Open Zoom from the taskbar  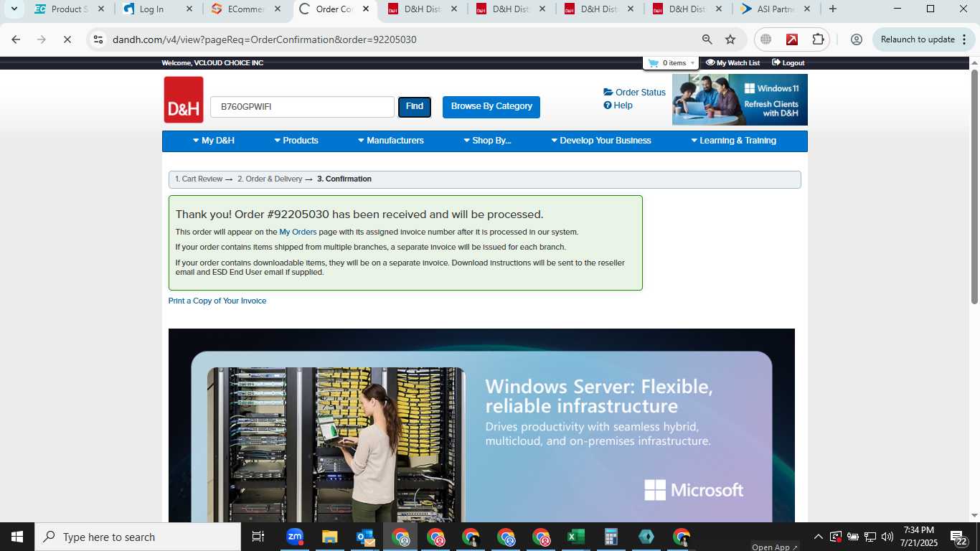[x=294, y=537]
